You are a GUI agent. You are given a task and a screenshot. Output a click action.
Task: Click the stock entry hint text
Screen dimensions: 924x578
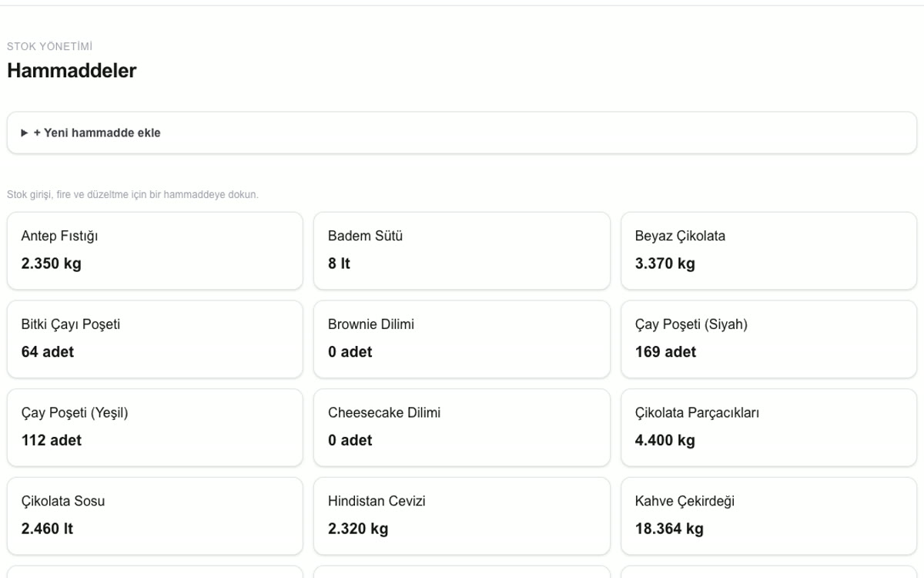132,195
